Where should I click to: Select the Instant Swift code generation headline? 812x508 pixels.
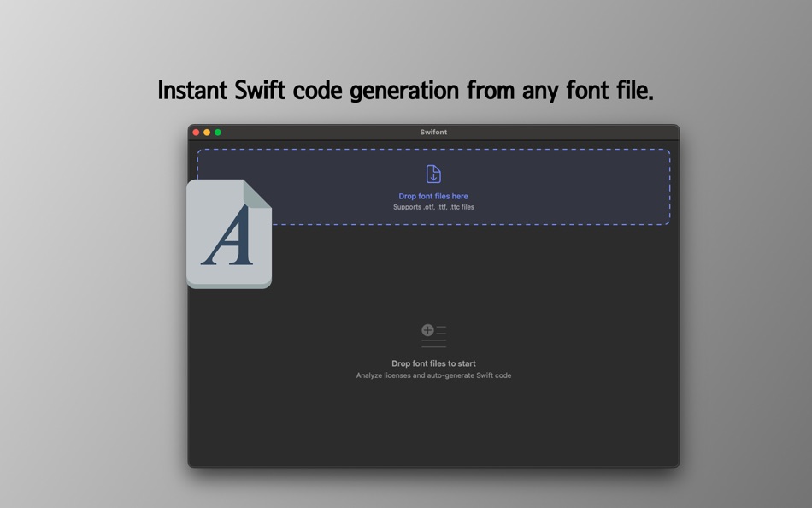pyautogui.click(x=406, y=90)
